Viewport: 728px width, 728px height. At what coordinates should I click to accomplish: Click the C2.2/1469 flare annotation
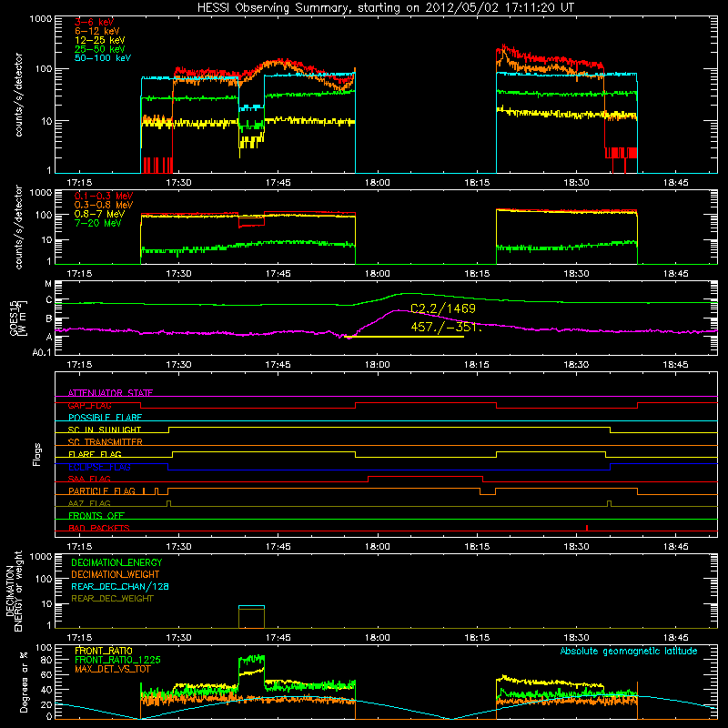click(443, 308)
